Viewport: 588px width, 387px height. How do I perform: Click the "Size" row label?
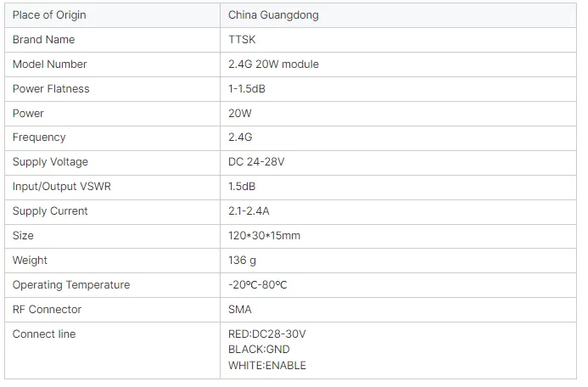point(23,236)
